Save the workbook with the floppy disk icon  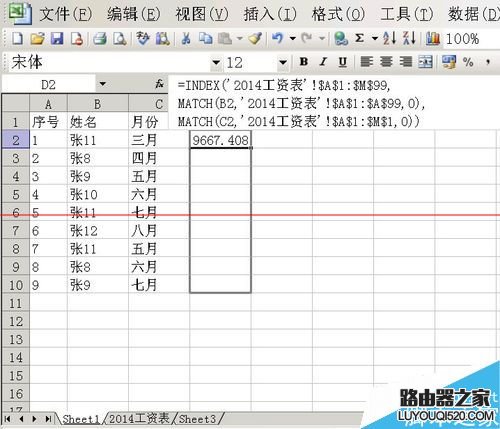pos(57,39)
